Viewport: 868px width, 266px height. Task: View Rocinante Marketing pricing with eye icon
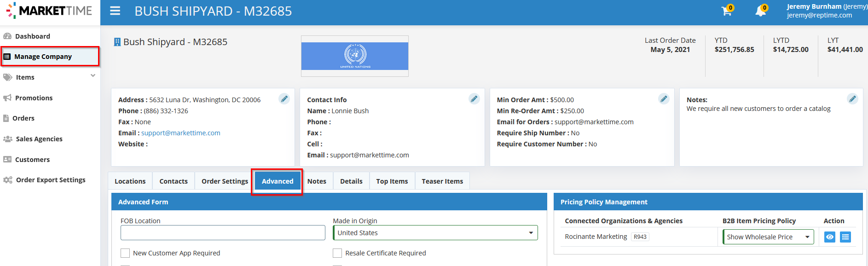pos(830,237)
